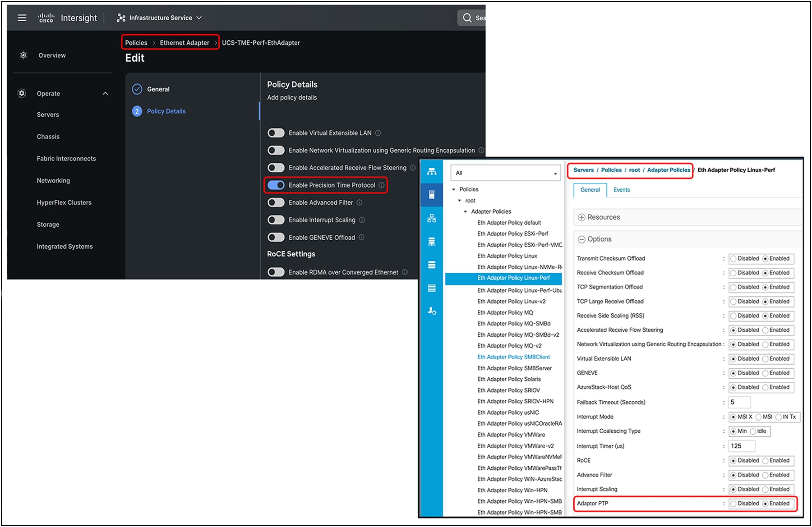Open the All filter dropdown
The height and width of the screenshot is (527, 812).
[505, 173]
